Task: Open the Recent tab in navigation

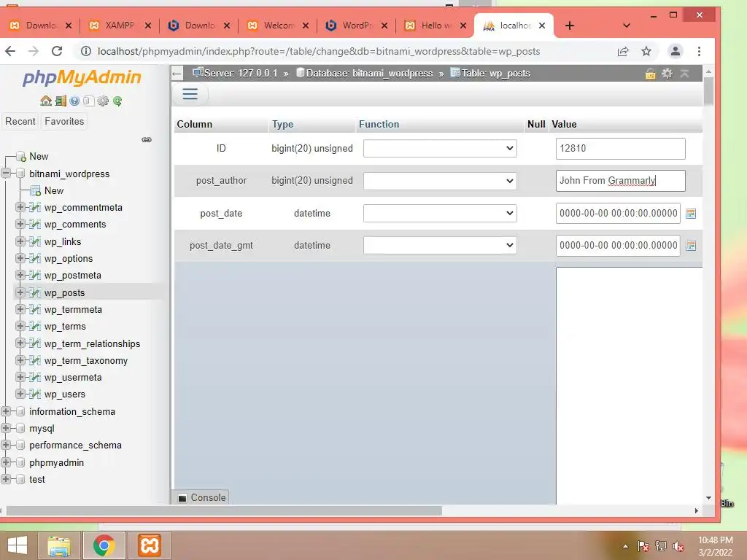Action: click(x=20, y=122)
